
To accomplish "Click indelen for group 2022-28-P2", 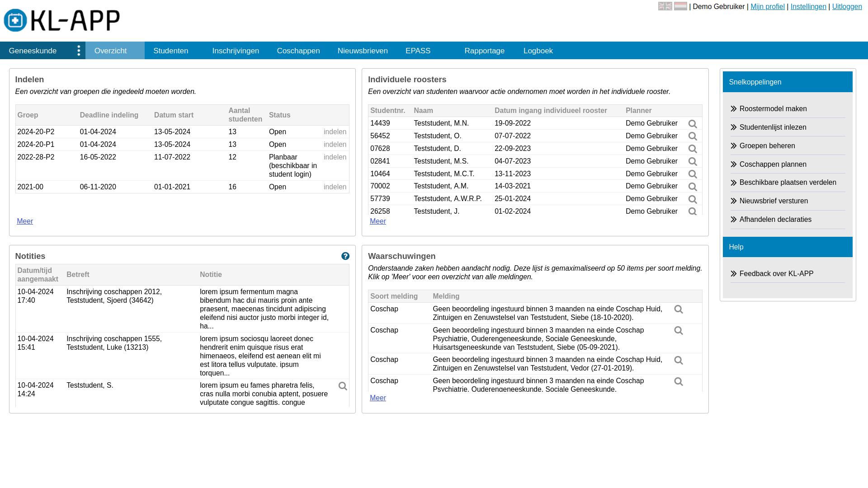I will click(335, 157).
